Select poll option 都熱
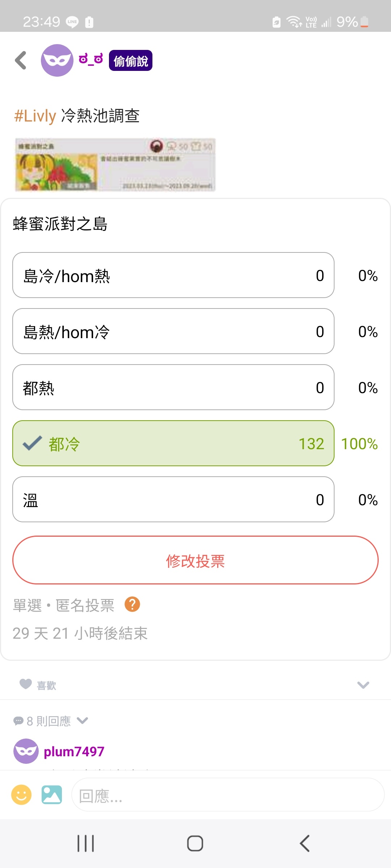Viewport: 391px width, 868px height. coord(173,387)
